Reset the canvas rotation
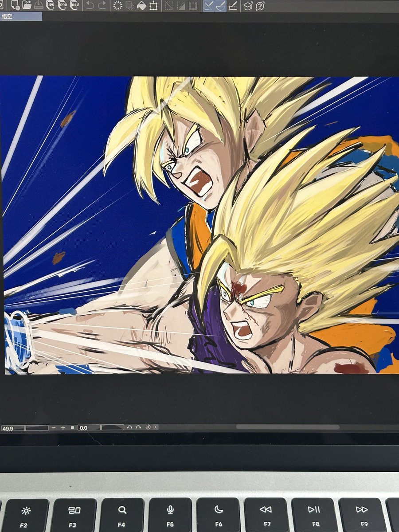 148,427
